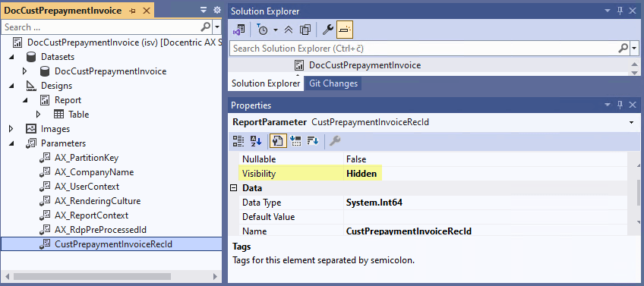The width and height of the screenshot is (644, 286).
Task: Select DocCustPrepaymentInvoice in Solution Explorer
Action: pyautogui.click(x=365, y=65)
